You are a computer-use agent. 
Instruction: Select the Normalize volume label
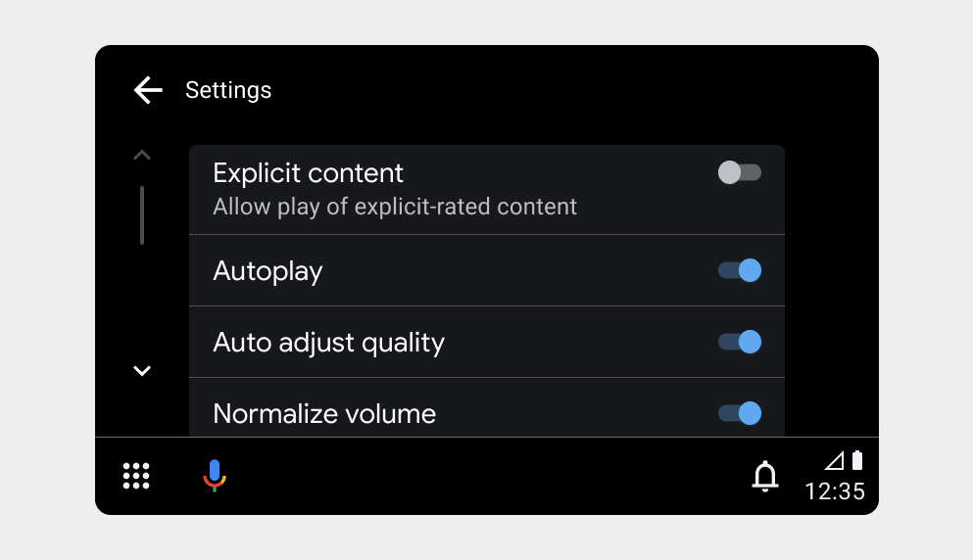(x=324, y=413)
